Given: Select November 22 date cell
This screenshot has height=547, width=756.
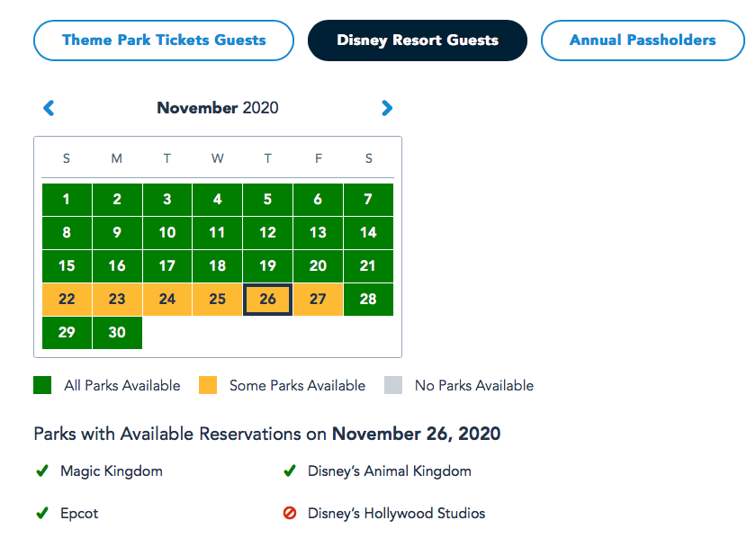Looking at the screenshot, I should click(67, 300).
